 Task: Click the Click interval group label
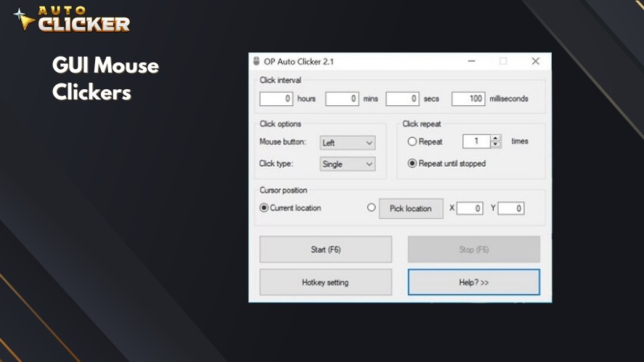[x=280, y=80]
